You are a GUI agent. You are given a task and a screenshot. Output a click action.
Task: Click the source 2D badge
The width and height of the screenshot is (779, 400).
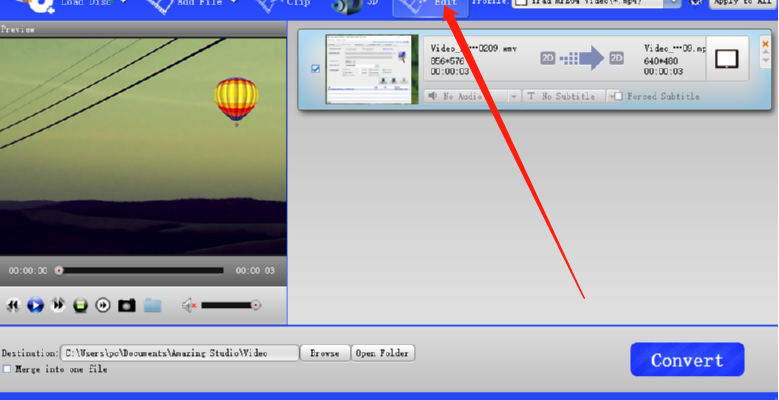coord(547,59)
